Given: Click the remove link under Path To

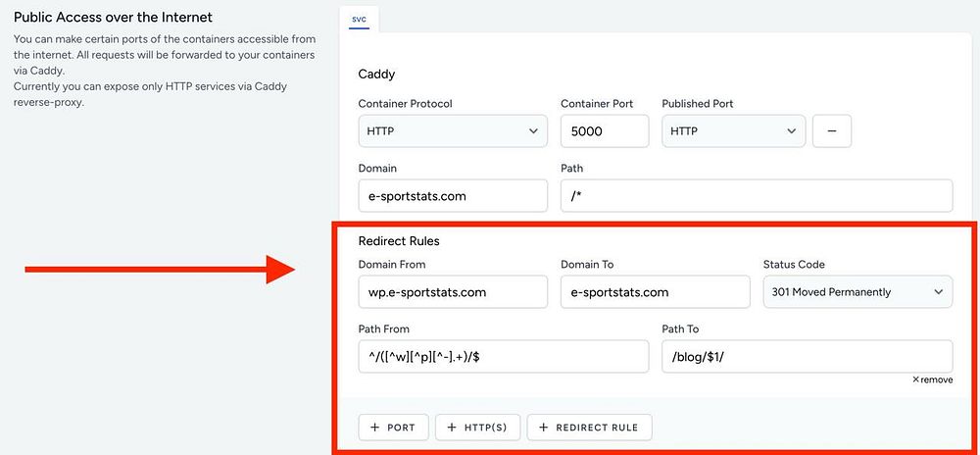Looking at the screenshot, I should pyautogui.click(x=936, y=379).
